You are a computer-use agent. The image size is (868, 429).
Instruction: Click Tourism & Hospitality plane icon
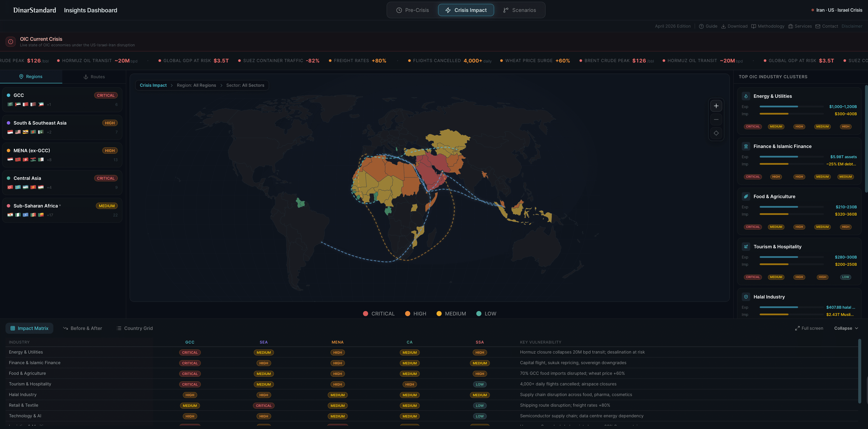pyautogui.click(x=746, y=247)
